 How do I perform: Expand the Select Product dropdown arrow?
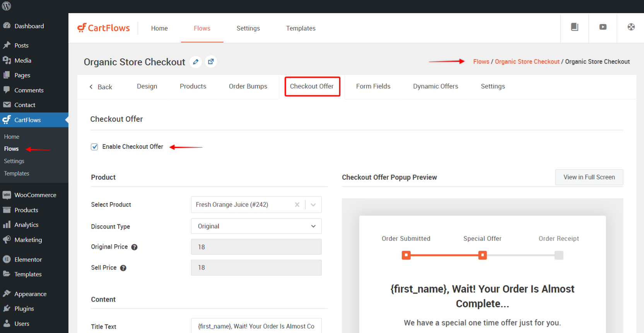[313, 205]
